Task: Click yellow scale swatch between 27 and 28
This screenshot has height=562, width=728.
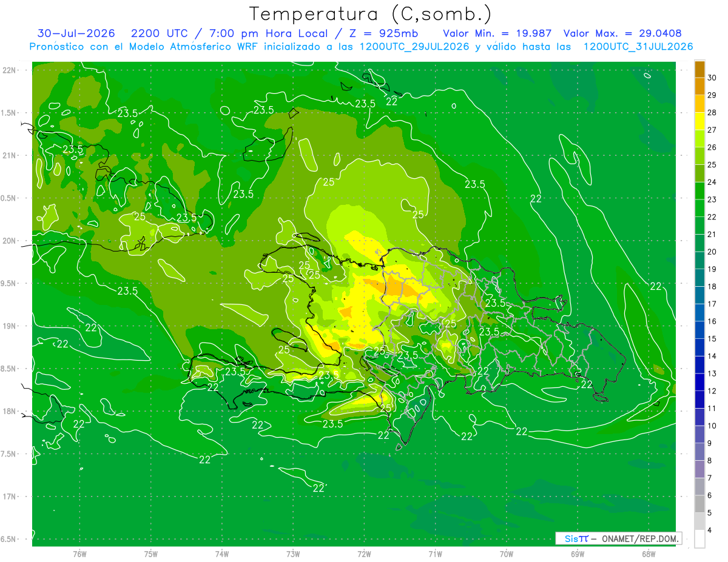Action: (699, 121)
